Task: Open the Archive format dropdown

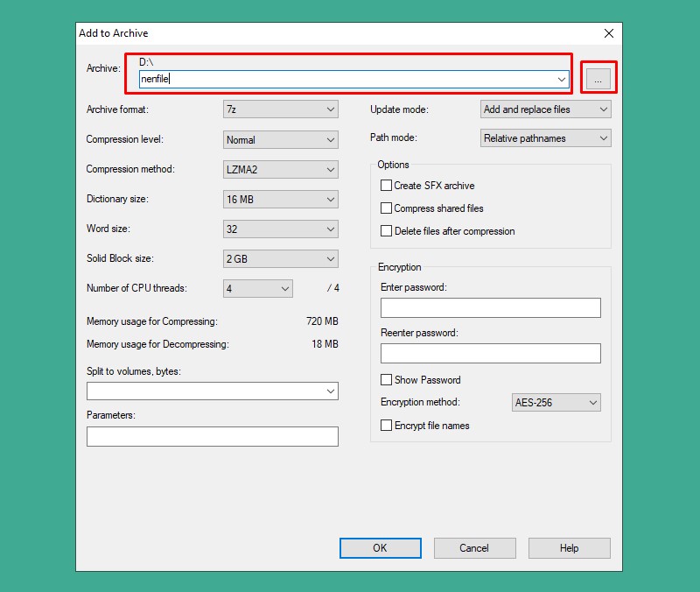Action: pos(281,109)
